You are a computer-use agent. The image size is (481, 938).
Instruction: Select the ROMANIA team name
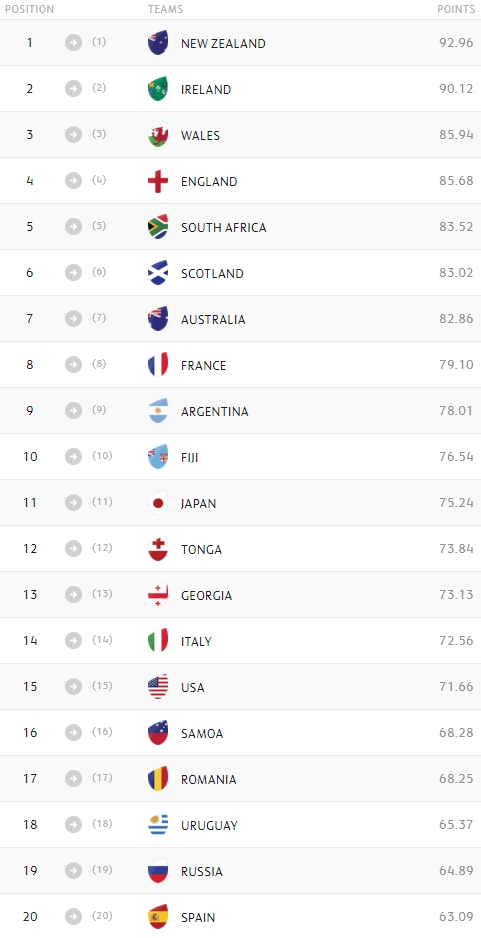[209, 779]
